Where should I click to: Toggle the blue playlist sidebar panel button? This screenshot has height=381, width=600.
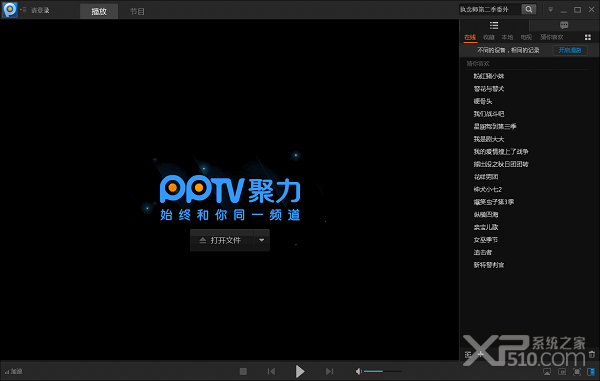591,371
